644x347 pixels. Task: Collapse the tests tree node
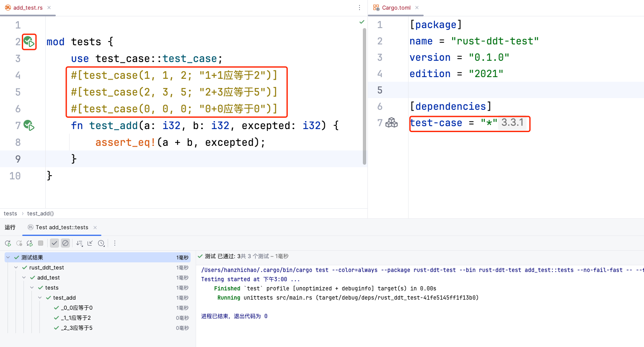pyautogui.click(x=32, y=287)
